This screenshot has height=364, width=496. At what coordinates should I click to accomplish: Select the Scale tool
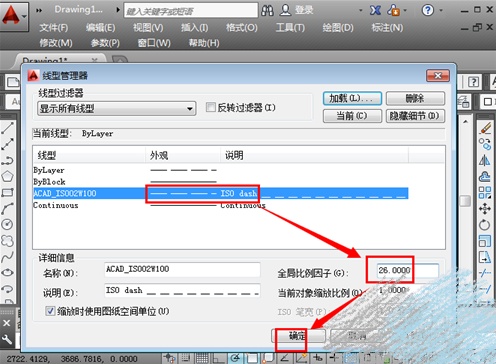pyautogui.click(x=485, y=241)
